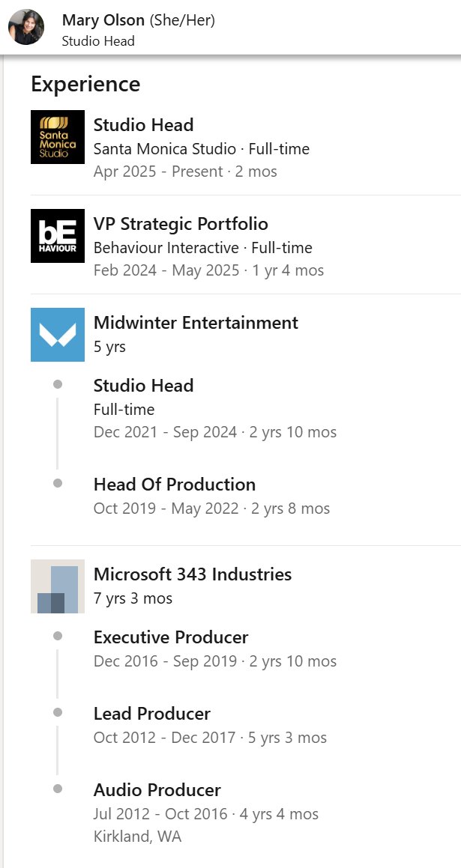Click the Microsoft 343 Industries company name
This screenshot has width=461, height=868.
point(193,574)
